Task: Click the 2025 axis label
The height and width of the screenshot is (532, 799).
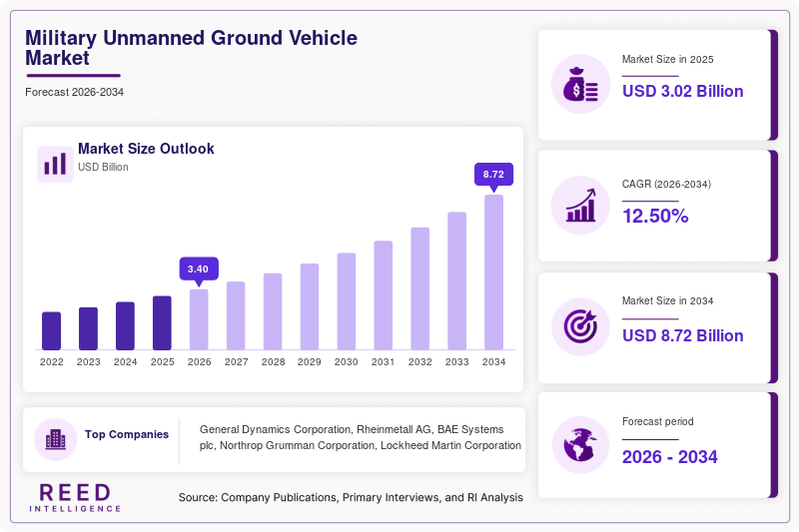Action: pyautogui.click(x=162, y=362)
